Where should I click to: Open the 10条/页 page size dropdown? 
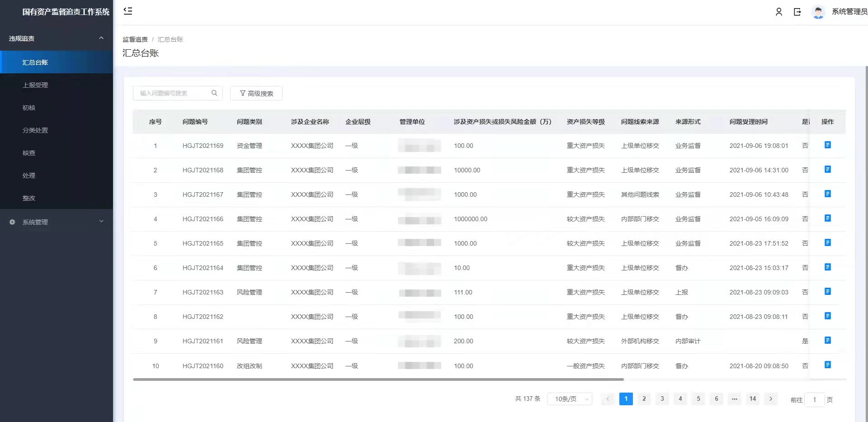(x=570, y=399)
